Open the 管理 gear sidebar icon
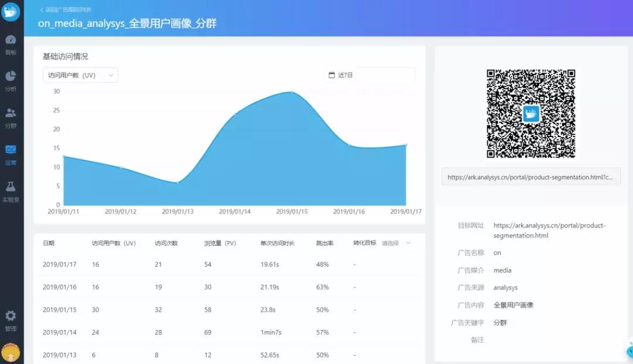The height and width of the screenshot is (364, 633). pos(11,321)
